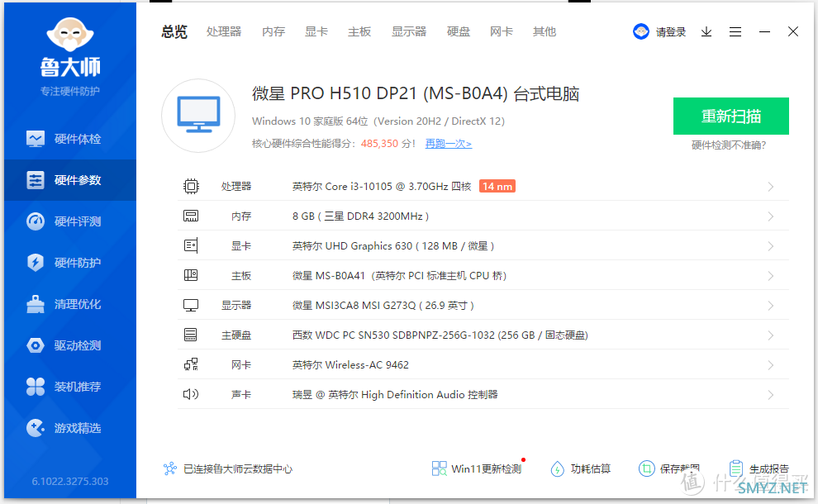
Task: Click 微星 MS-B0A41 motherboard text
Action: (x=400, y=275)
